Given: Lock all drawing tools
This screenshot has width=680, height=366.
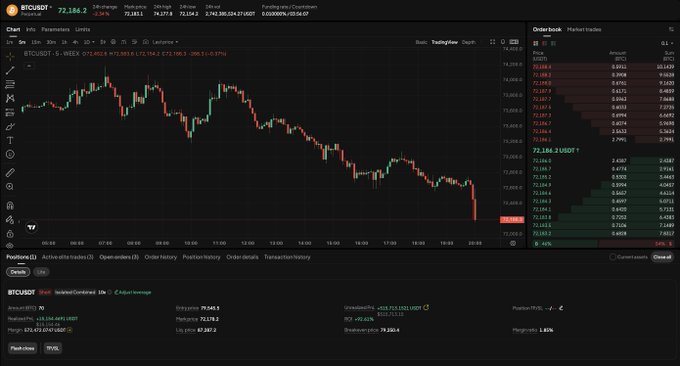Looking at the screenshot, I should (10, 234).
